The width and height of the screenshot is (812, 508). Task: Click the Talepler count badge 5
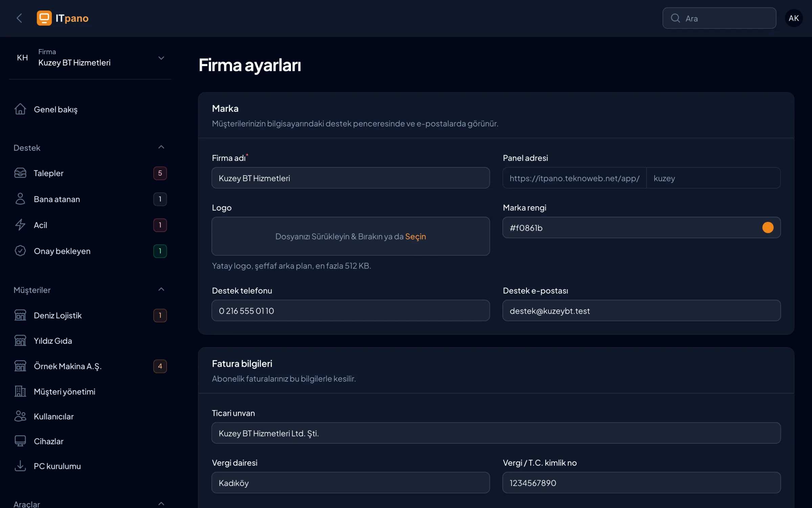[x=160, y=173]
